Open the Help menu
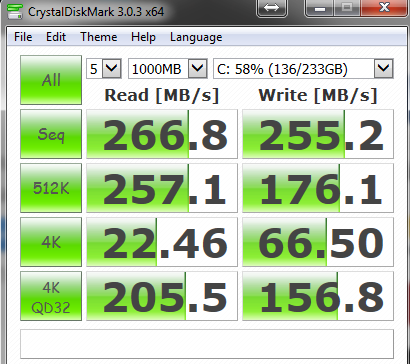Screen dimensions: 410x364 pos(143,37)
